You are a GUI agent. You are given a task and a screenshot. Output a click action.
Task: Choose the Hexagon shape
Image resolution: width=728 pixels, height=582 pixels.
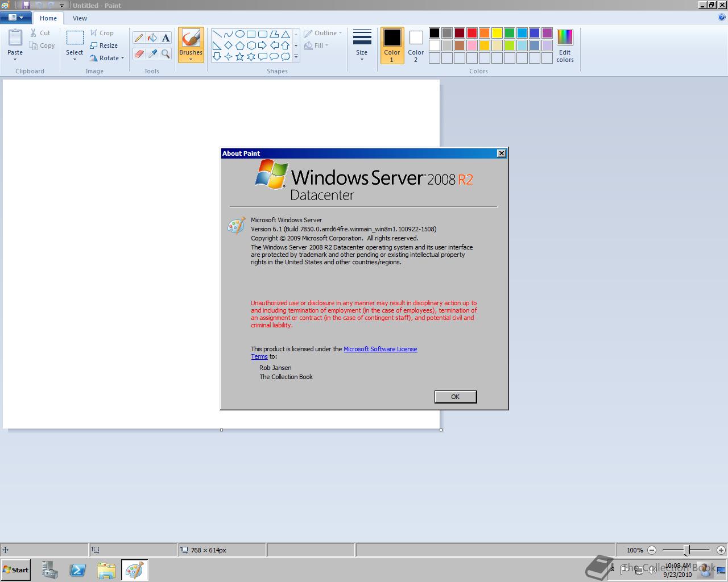tap(251, 45)
